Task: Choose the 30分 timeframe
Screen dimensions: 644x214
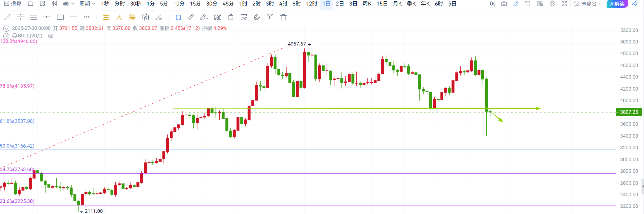Action: point(212,4)
